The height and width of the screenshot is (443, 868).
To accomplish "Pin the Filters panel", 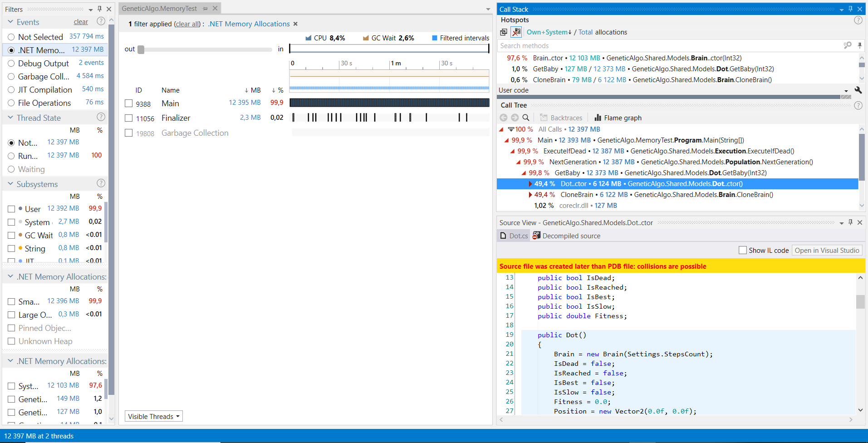I will (99, 9).
